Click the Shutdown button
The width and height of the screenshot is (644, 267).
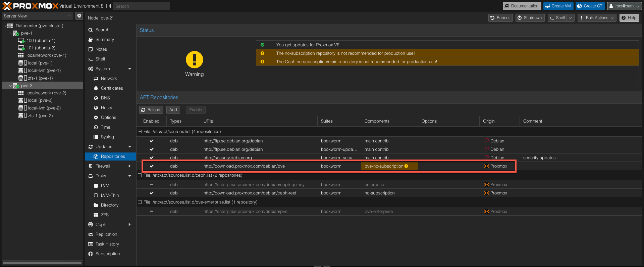[530, 18]
